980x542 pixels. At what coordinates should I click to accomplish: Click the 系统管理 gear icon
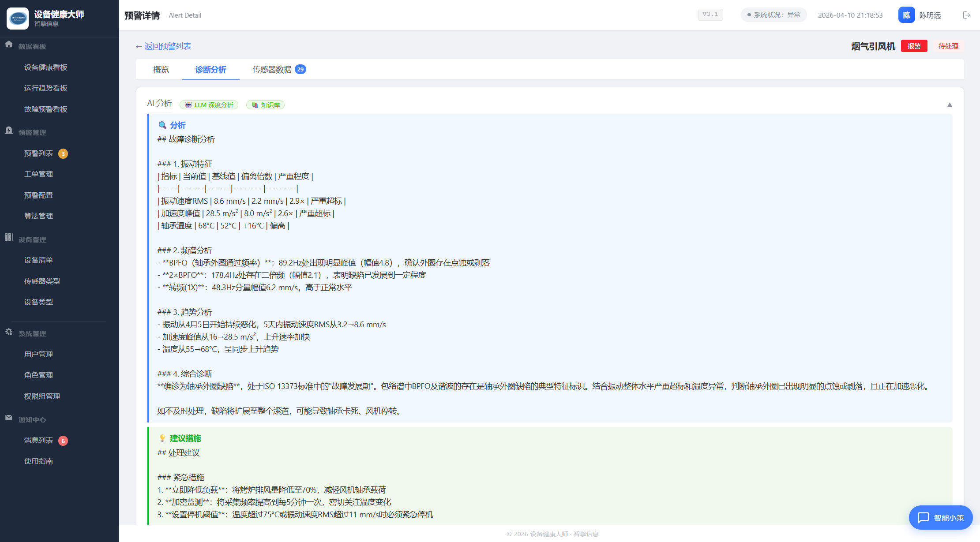9,332
